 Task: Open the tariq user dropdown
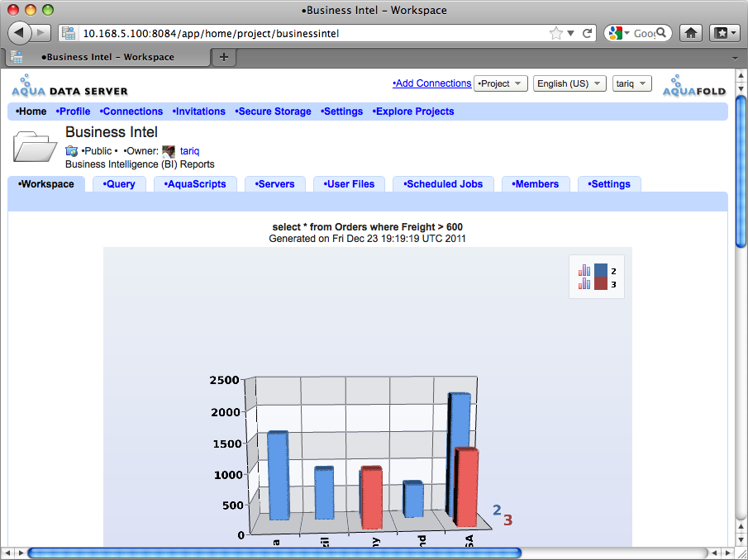click(632, 83)
